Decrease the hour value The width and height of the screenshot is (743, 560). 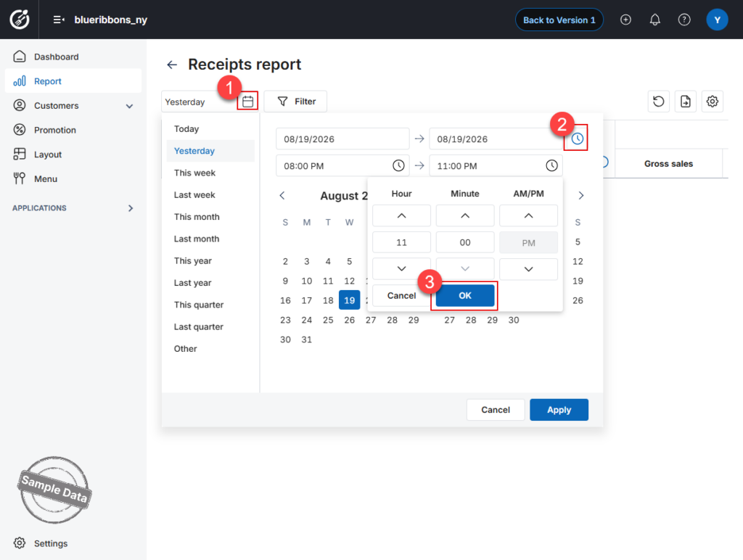click(x=401, y=268)
